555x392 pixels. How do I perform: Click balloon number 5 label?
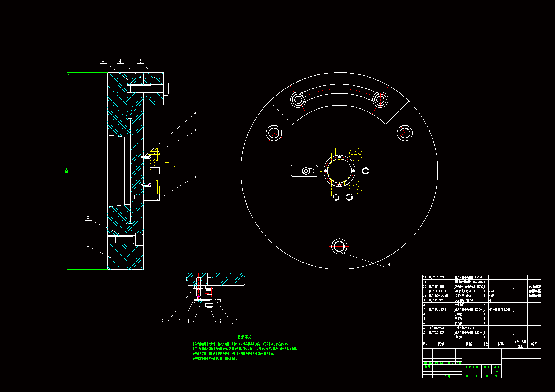[x=140, y=61]
